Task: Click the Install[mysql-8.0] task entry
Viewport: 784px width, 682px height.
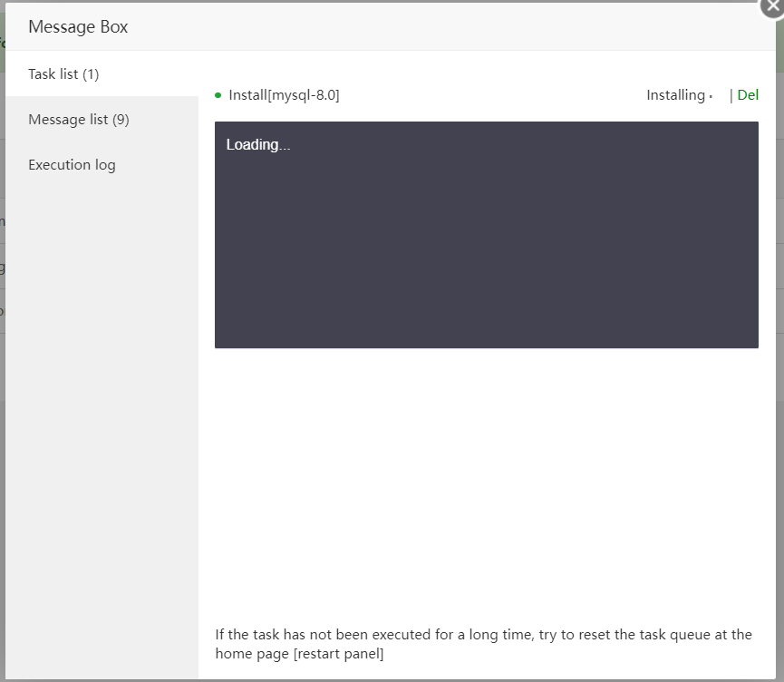Action: (x=284, y=95)
